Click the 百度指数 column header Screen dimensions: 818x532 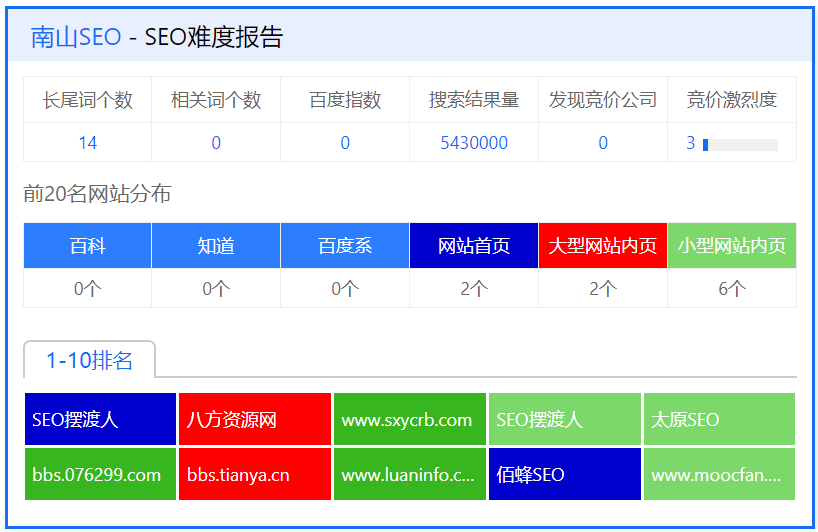[345, 100]
